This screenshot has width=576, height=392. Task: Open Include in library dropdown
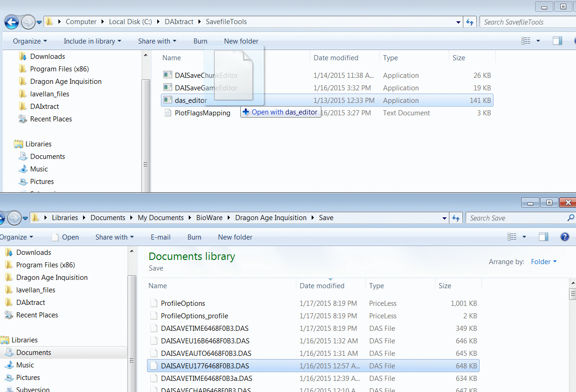(92, 41)
